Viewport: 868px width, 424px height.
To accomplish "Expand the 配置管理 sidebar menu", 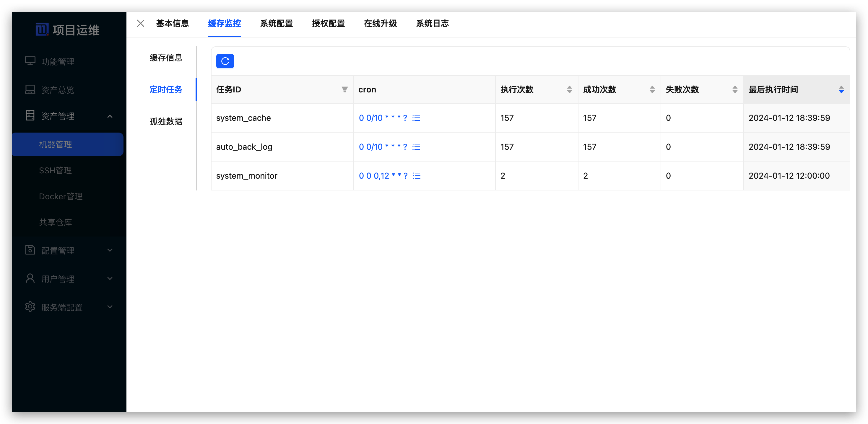I will (x=110, y=250).
